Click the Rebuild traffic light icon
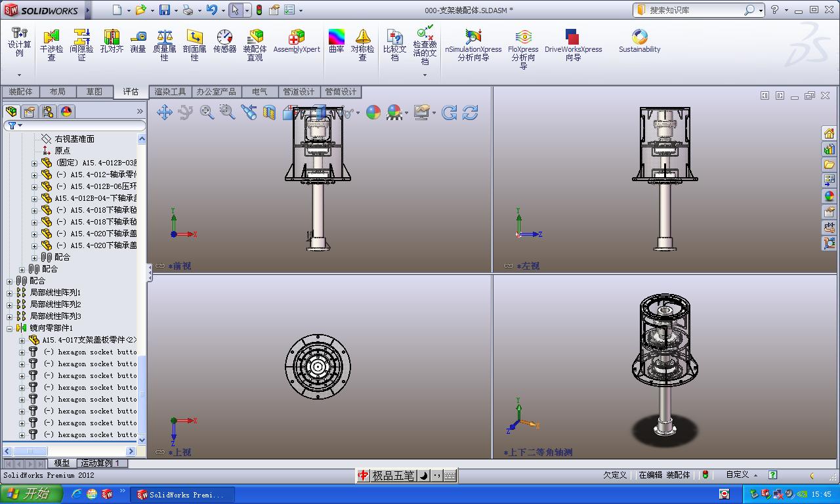Image resolution: width=840 pixels, height=504 pixels. [259, 10]
